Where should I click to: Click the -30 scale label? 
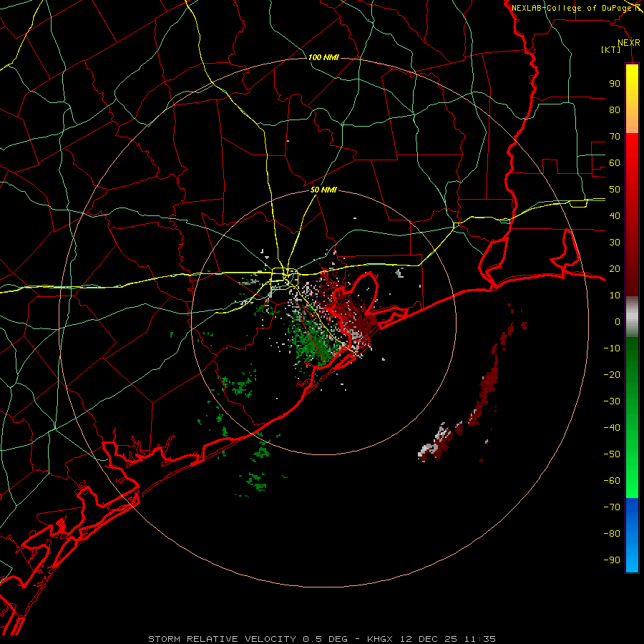point(612,401)
